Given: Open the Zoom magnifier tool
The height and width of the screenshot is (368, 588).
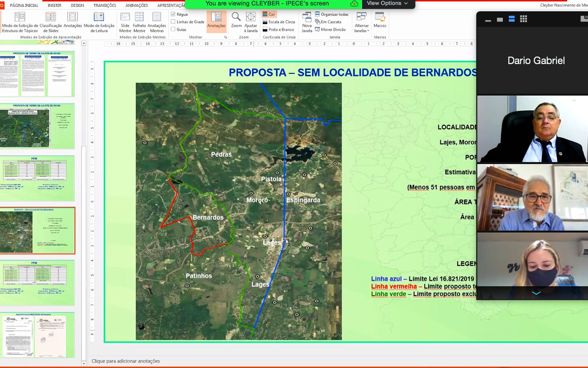Looking at the screenshot, I should (236, 20).
